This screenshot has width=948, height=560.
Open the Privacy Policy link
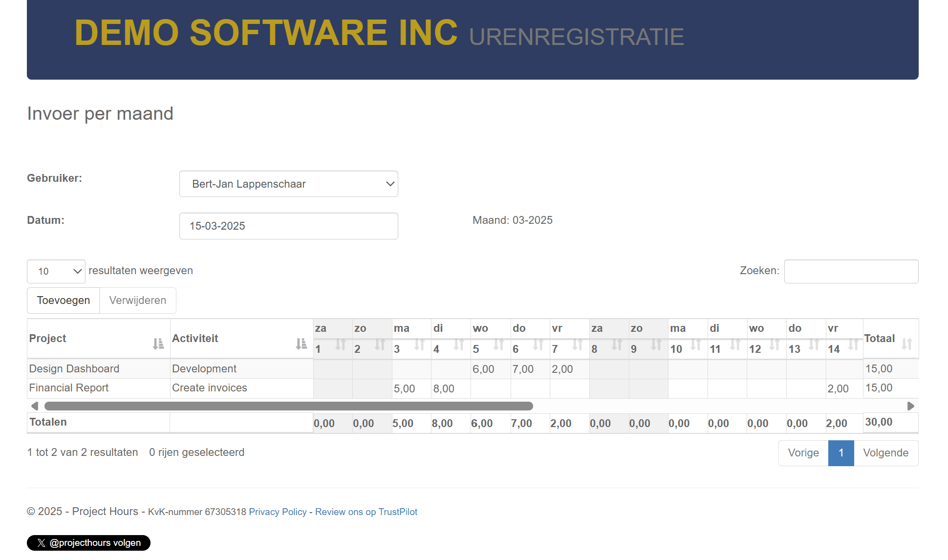(278, 512)
